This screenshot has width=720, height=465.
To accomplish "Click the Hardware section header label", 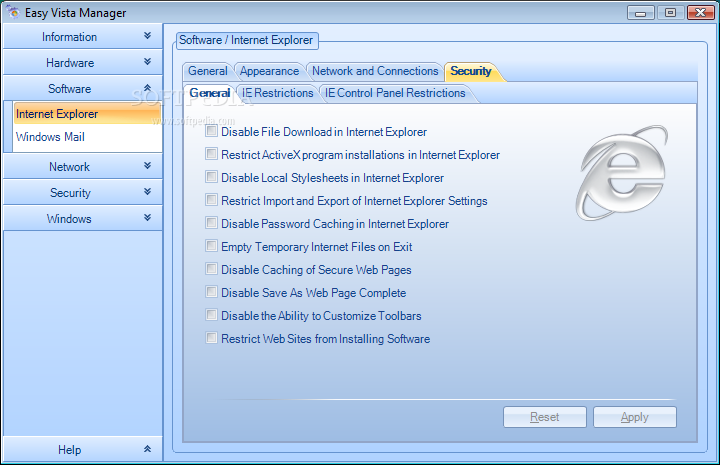I will click(x=70, y=63).
